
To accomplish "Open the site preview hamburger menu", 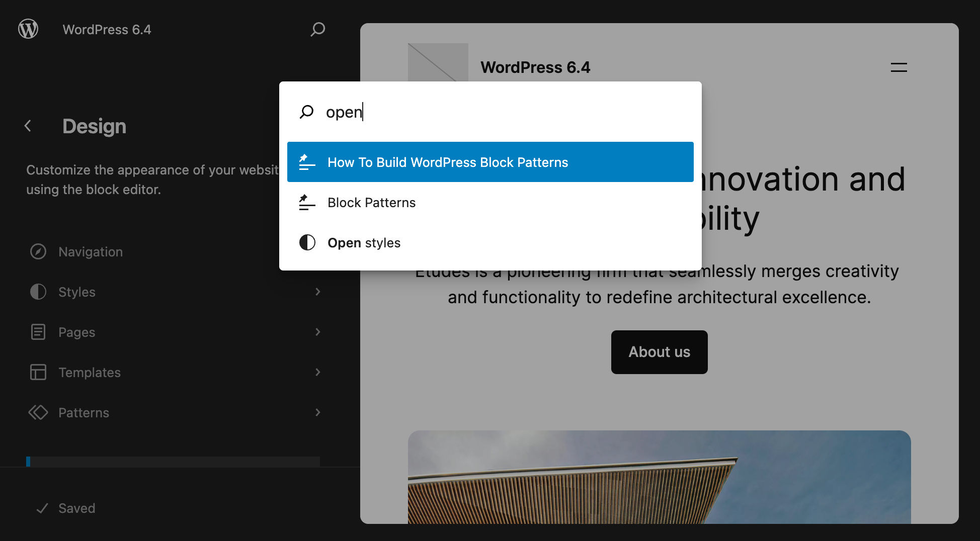I will coord(899,67).
